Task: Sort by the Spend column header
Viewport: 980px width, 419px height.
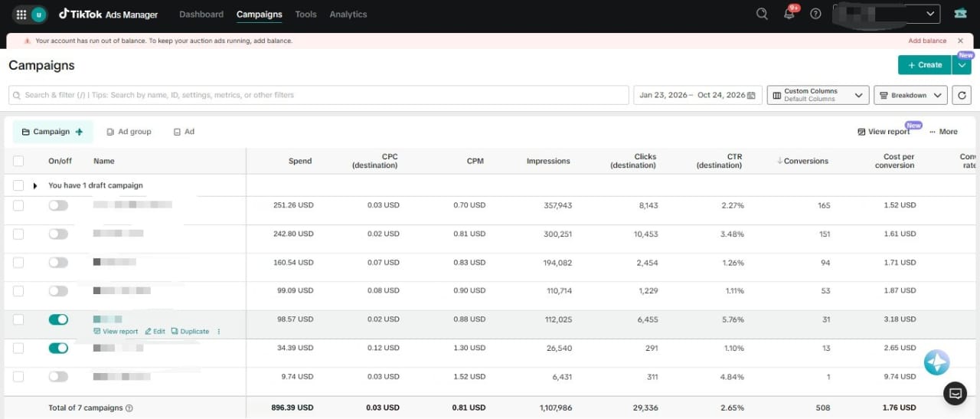Action: pyautogui.click(x=300, y=161)
